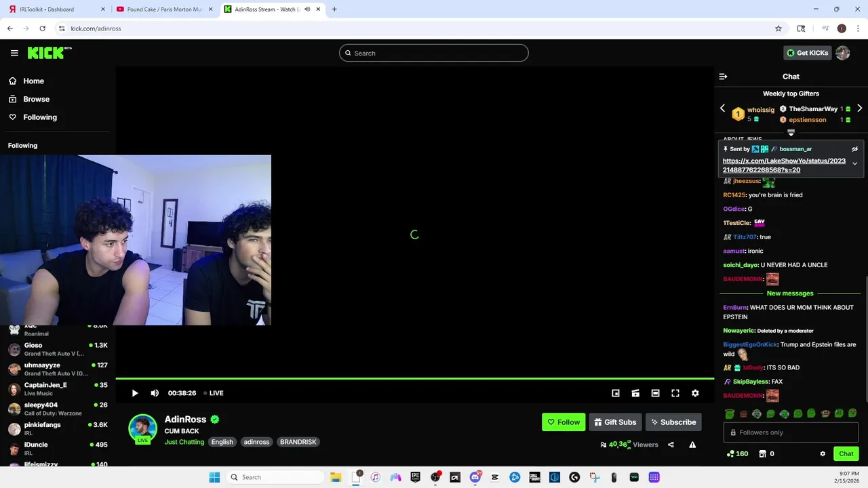Viewport: 868px width, 488px height.
Task: Open channel points showing 160
Action: [x=737, y=454]
